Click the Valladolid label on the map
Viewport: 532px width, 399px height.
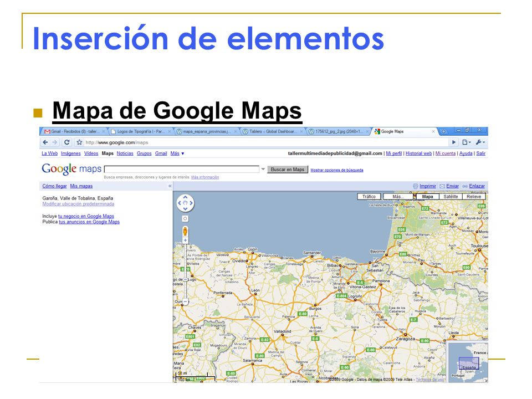(282, 331)
